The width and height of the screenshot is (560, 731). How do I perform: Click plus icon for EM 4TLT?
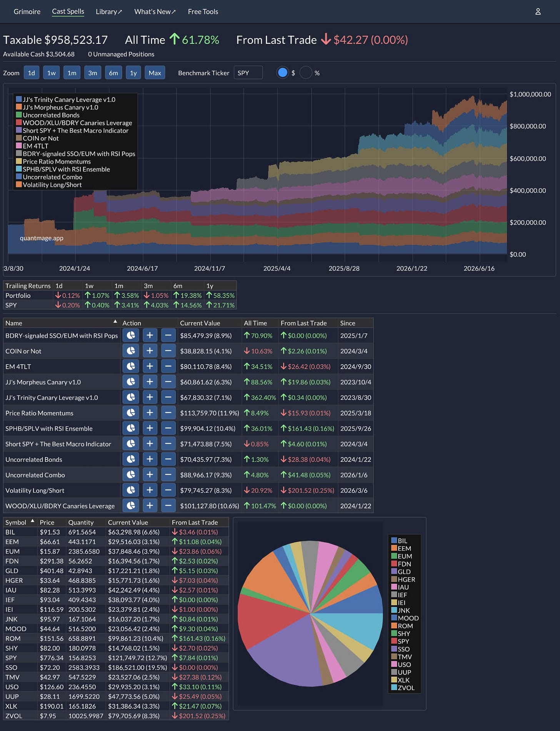(x=150, y=366)
